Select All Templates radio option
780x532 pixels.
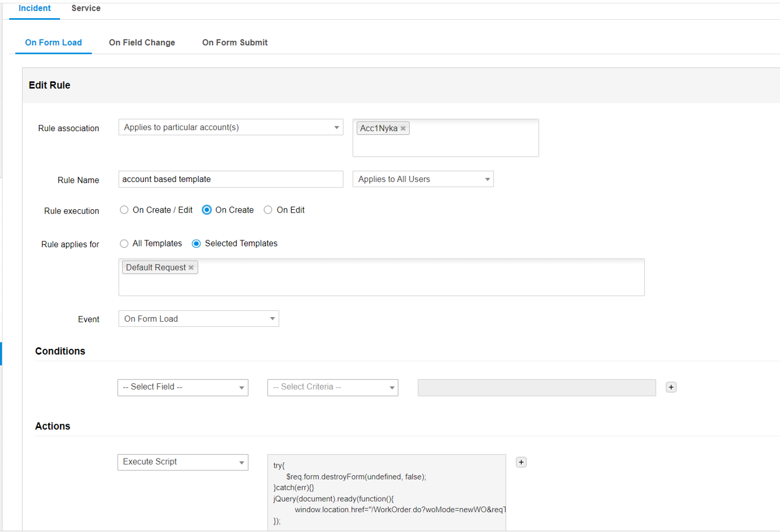[x=124, y=244]
